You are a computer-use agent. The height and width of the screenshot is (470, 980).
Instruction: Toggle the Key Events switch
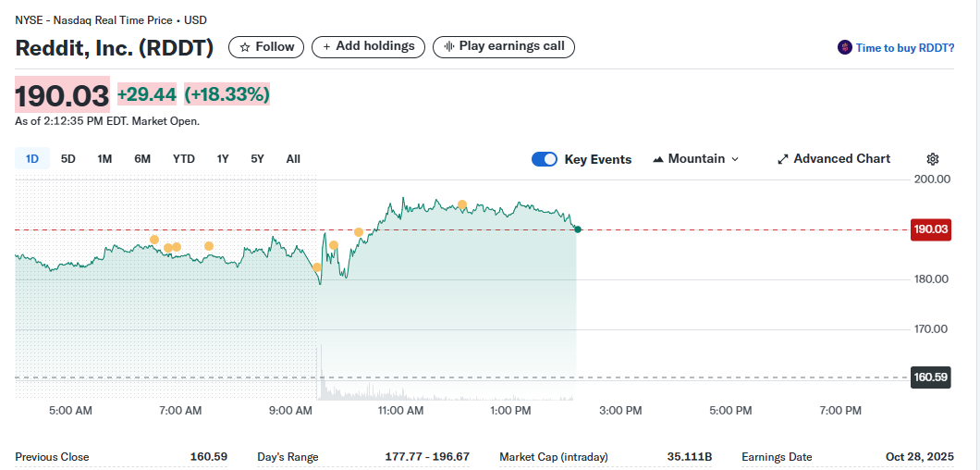click(545, 159)
